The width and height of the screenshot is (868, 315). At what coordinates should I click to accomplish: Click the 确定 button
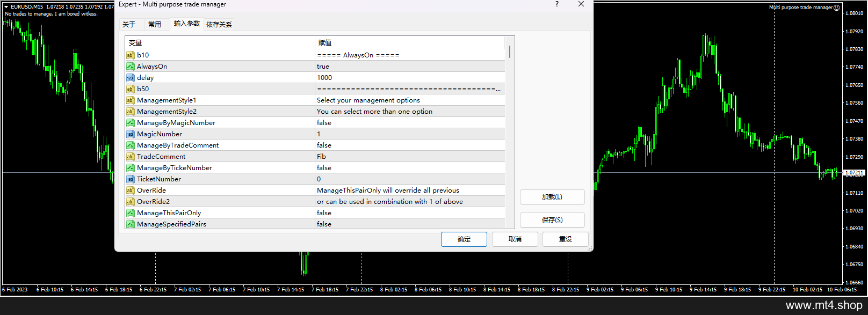click(464, 239)
